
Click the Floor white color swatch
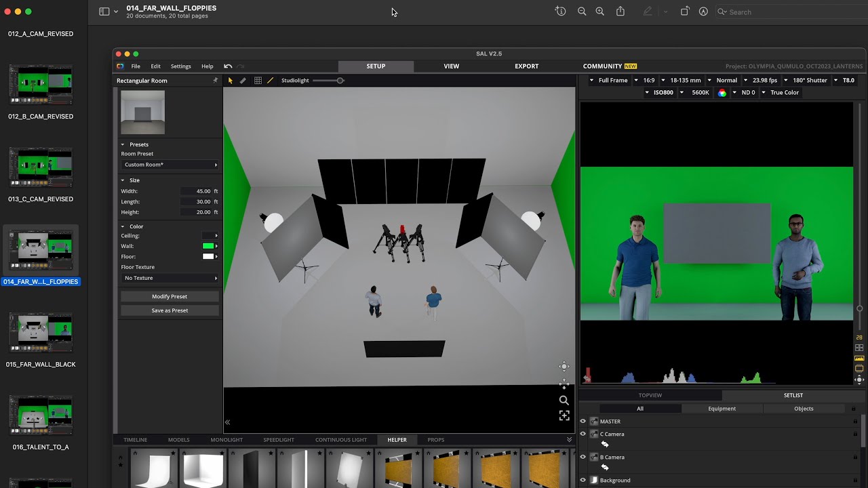pyautogui.click(x=208, y=257)
